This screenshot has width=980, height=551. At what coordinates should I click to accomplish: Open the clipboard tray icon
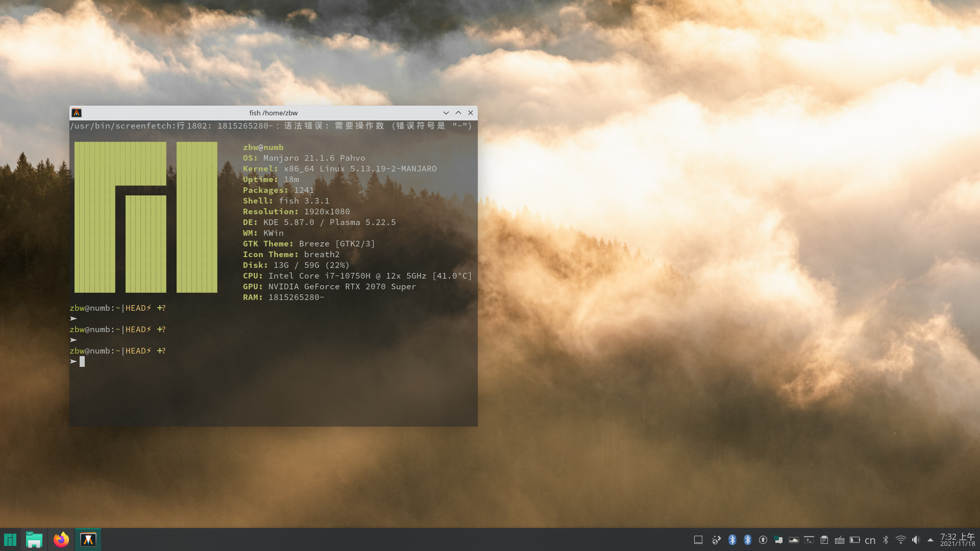824,540
